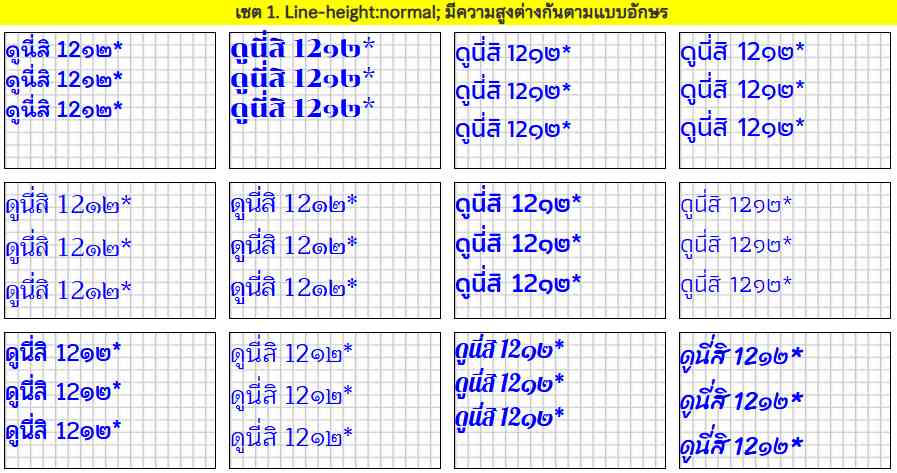Screen dimensions: 897x473
Task: Click the first italic line in the third bottom-row box
Action: pos(510,350)
